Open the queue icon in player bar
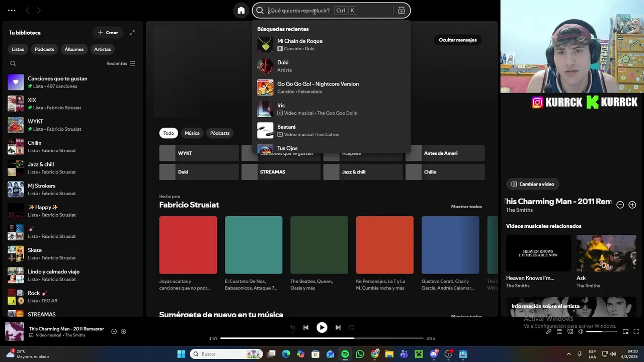644x362 pixels. coord(559,331)
